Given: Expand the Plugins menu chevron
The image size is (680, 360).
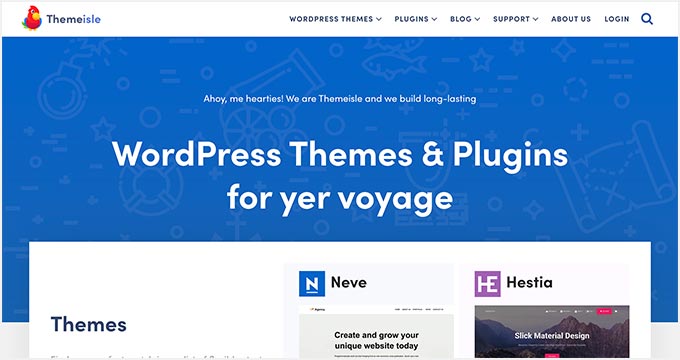Looking at the screenshot, I should tap(434, 19).
